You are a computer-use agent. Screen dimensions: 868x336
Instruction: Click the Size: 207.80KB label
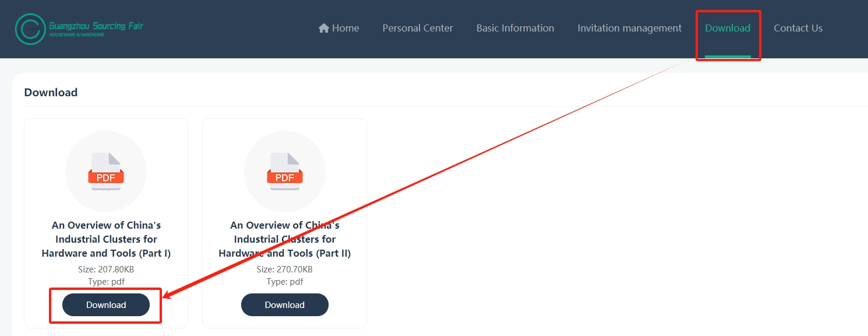(106, 269)
